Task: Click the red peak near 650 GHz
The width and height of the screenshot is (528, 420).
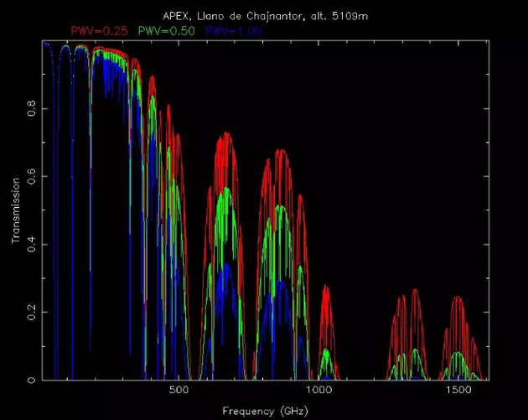Action: [226, 135]
